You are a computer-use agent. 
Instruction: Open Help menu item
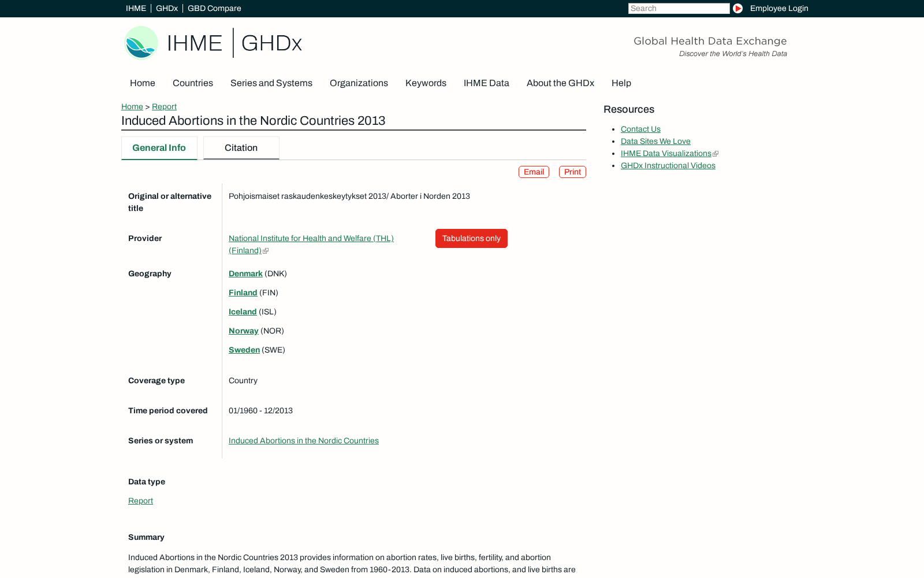[x=621, y=83]
